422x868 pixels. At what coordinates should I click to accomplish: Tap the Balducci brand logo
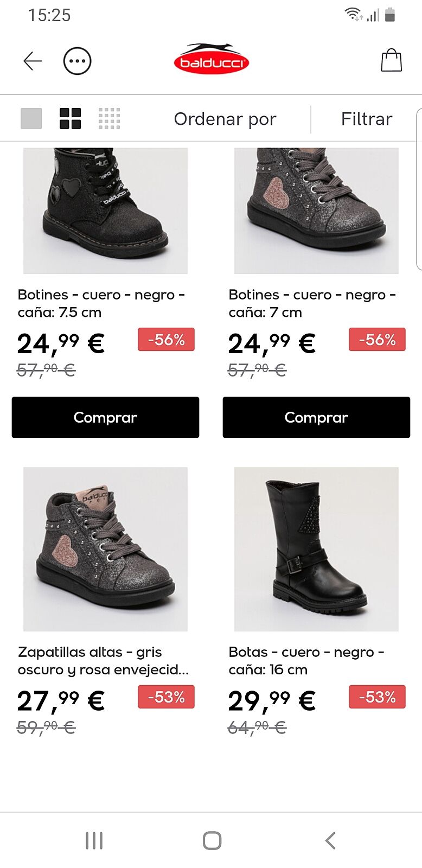click(211, 59)
